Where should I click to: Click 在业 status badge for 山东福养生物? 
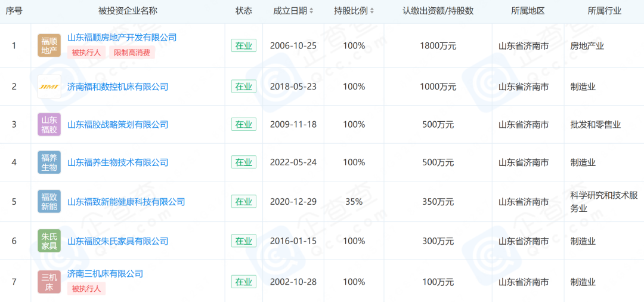[243, 162]
